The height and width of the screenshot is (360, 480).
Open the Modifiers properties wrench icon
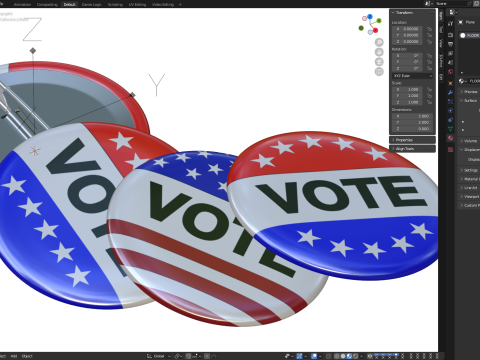tap(450, 92)
